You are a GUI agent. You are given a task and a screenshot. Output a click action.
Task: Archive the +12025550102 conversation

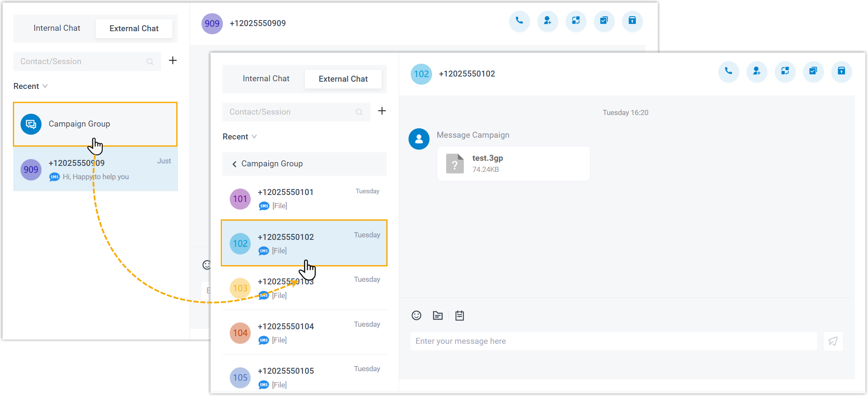[x=841, y=72]
